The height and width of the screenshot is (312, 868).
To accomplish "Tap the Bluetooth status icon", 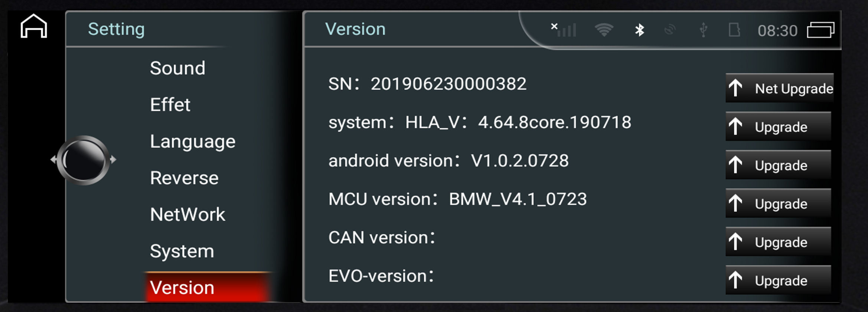I will [x=639, y=30].
